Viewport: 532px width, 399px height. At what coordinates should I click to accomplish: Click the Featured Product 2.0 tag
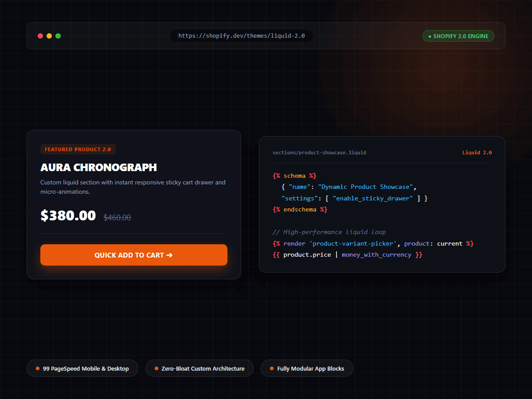coord(78,149)
